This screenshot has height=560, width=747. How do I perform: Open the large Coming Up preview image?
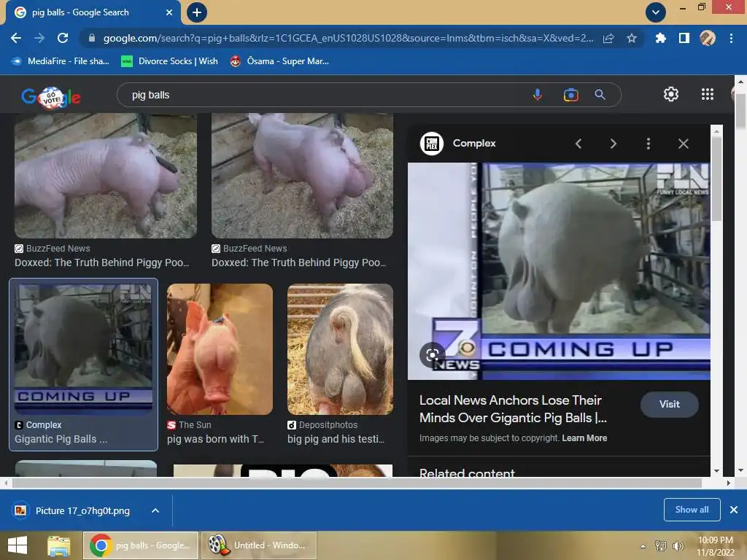click(559, 271)
